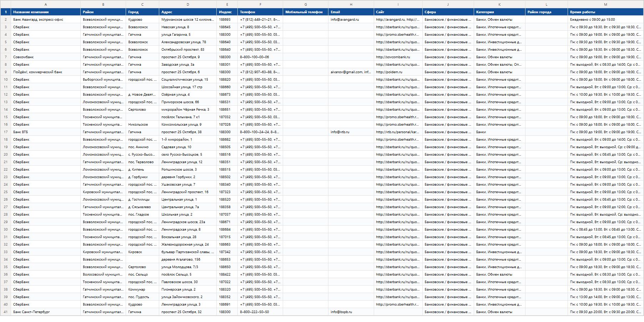The image size is (644, 322).
Task: Click the 'Название компании' header cell
Action: (46, 12)
